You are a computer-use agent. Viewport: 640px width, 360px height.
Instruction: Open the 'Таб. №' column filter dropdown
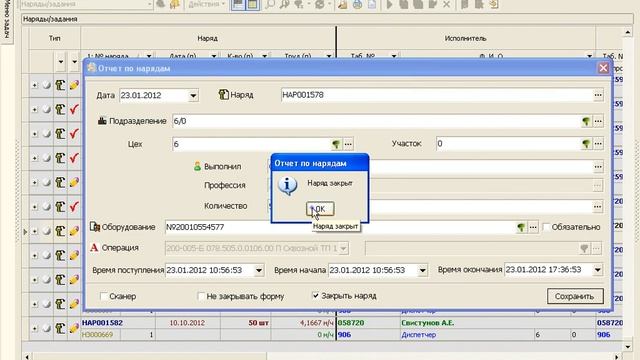[394, 56]
